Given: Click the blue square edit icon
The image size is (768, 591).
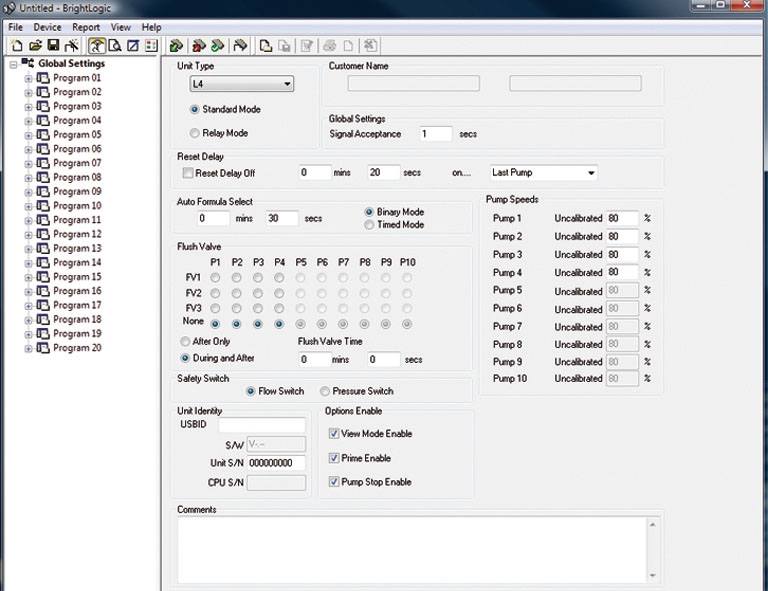Looking at the screenshot, I should [x=133, y=46].
